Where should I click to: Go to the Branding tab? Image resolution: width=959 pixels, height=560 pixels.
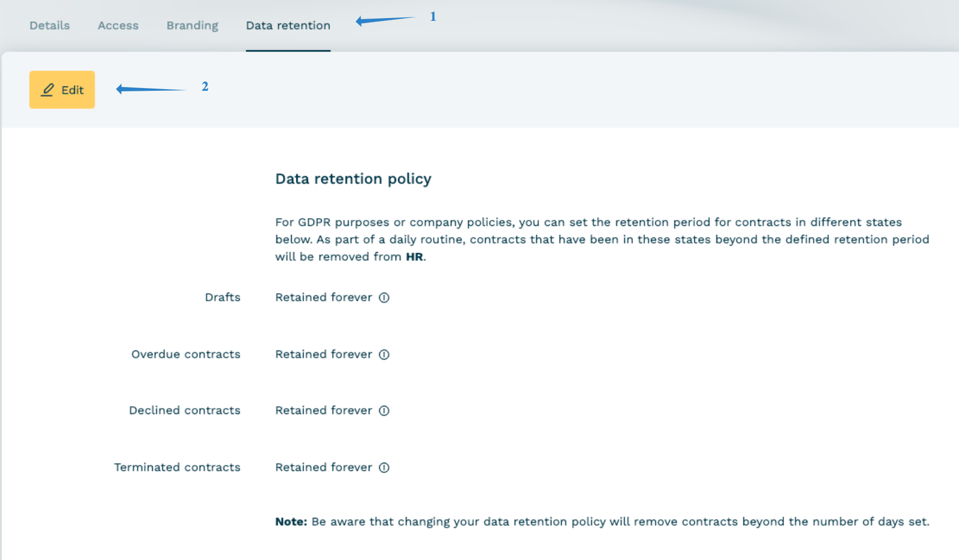[x=192, y=26]
